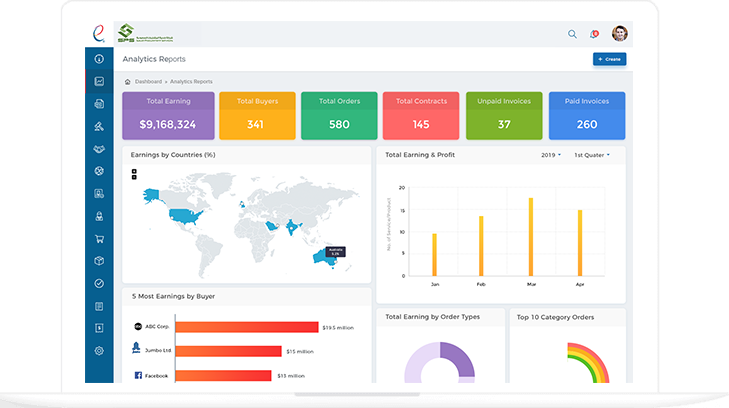
Task: Expand the 1st Quater dropdown
Action: [x=592, y=155]
